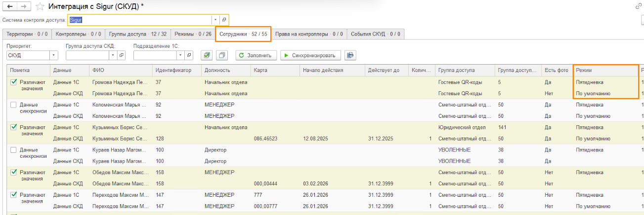644x215 pixels.
Task: Click the print icon after Синхронизировать
Action: point(350,55)
